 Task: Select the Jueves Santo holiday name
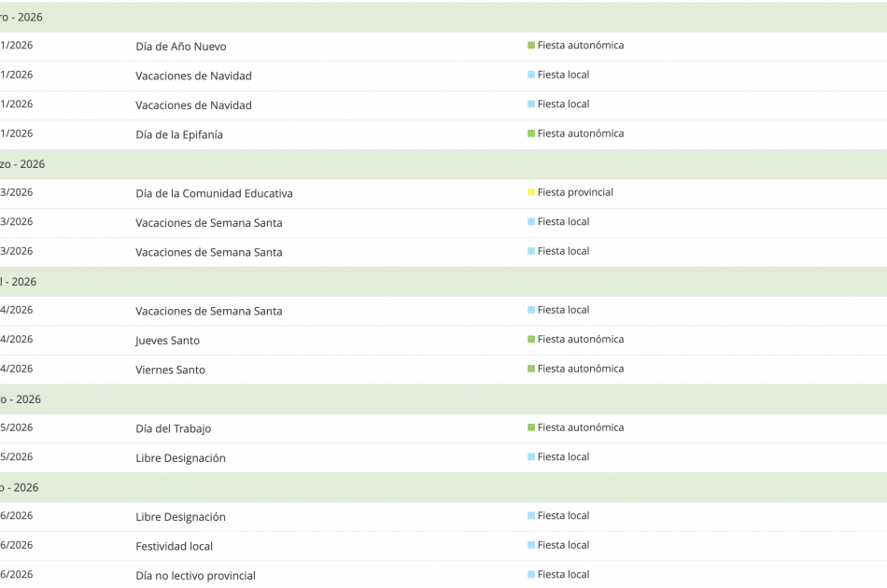click(x=167, y=341)
